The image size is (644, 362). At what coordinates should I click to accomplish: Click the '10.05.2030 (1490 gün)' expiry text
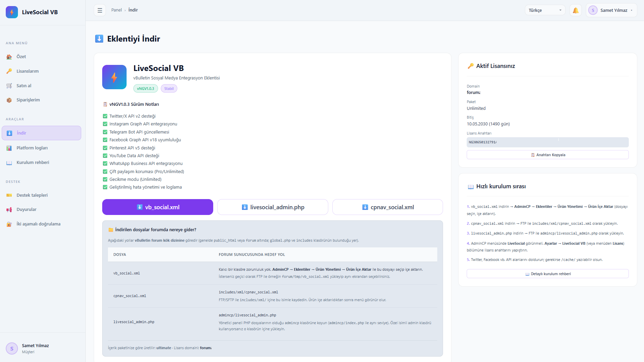pyautogui.click(x=488, y=124)
